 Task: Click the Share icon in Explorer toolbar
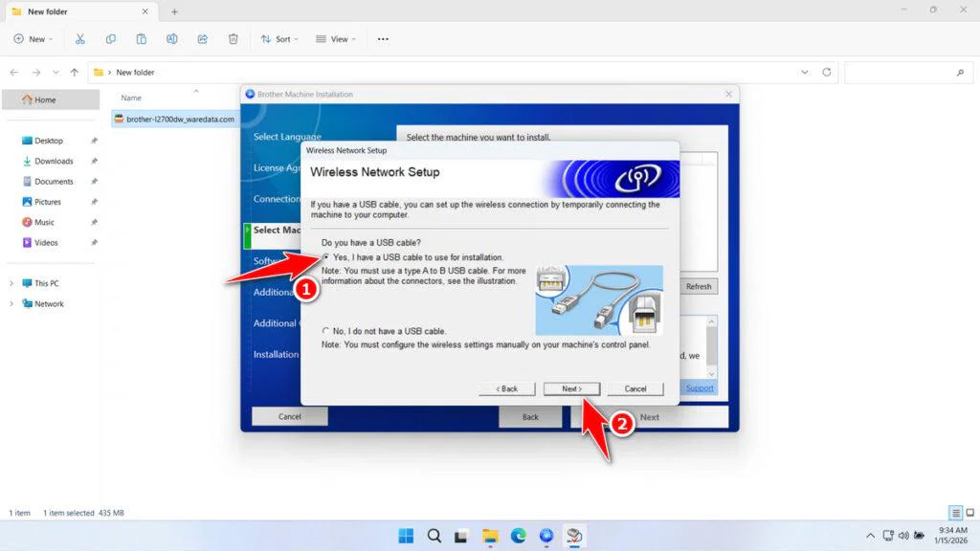(x=202, y=38)
